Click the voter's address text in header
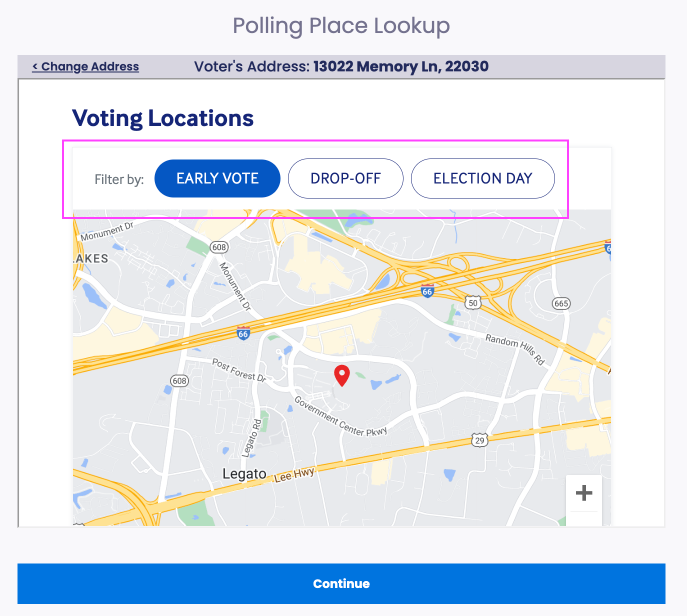Viewport: 687px width, 616px height. 341,66
